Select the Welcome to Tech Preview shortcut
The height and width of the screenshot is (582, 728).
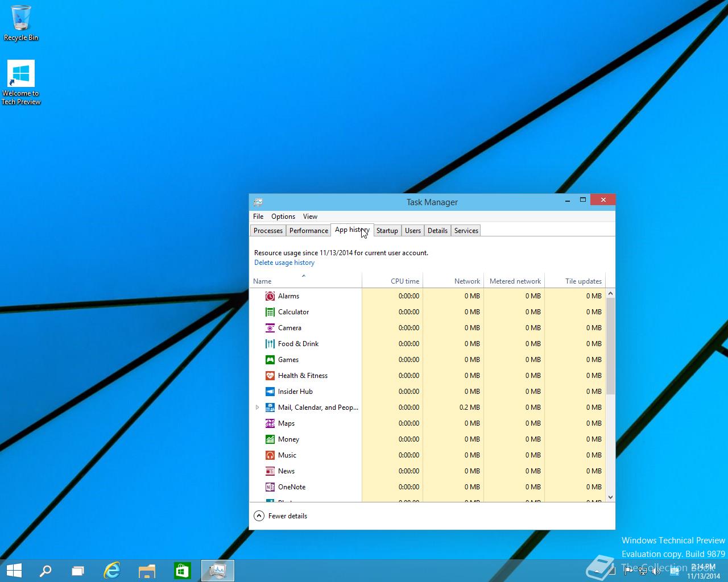tap(21, 83)
